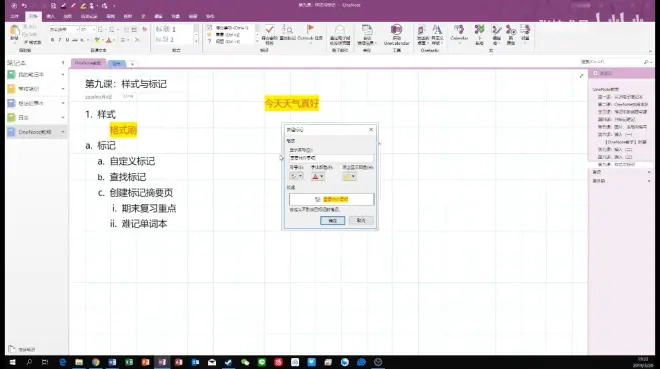Screen dimensions: 660x369
Task: Cancel the tag dialog with 取消 button
Action: [361, 220]
